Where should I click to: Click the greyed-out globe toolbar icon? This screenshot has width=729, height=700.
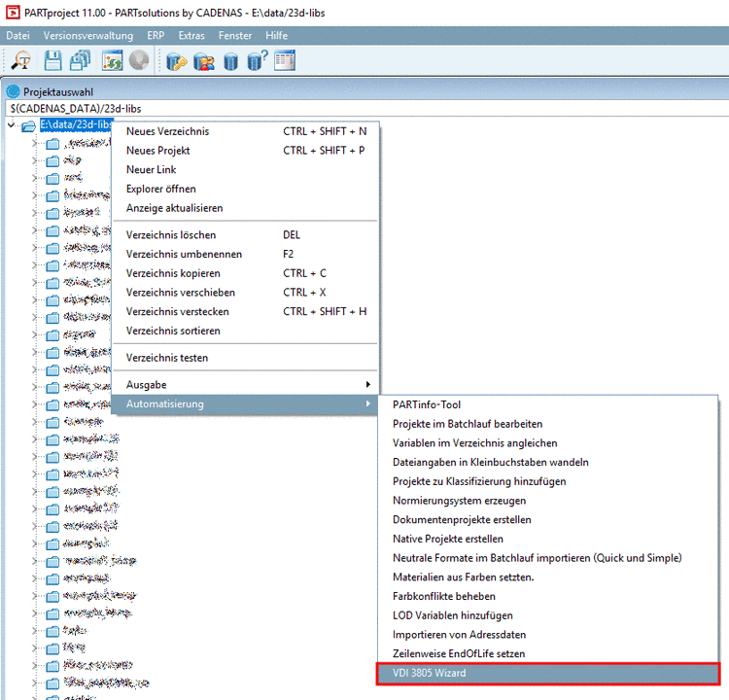[x=139, y=60]
